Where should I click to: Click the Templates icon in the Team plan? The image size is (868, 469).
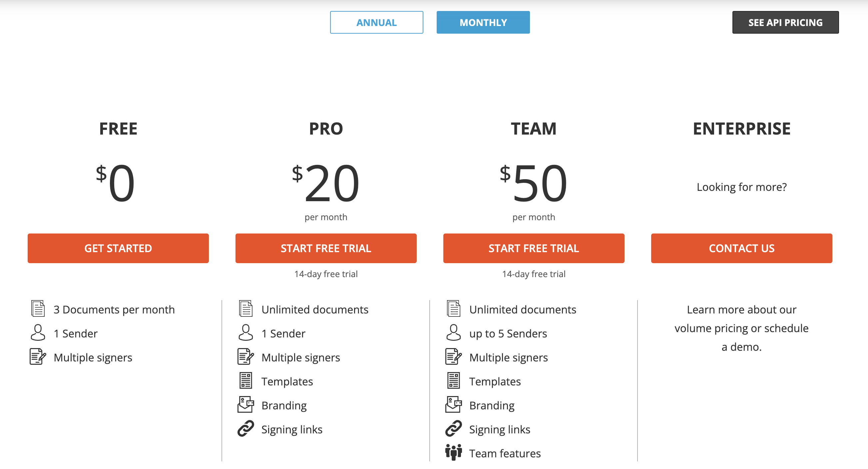click(x=454, y=380)
